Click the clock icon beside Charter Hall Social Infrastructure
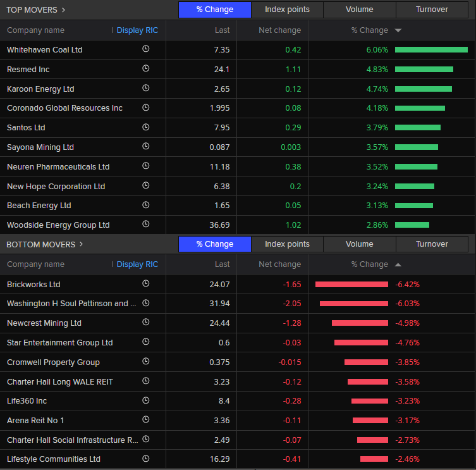 (x=146, y=439)
